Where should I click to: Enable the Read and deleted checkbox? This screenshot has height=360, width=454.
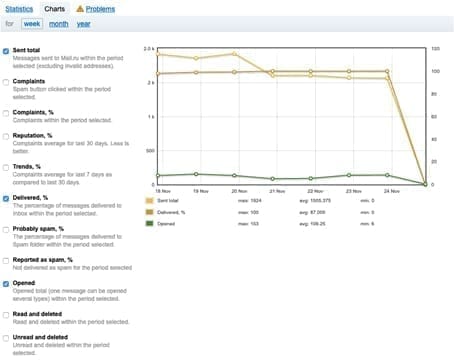pos(6,315)
